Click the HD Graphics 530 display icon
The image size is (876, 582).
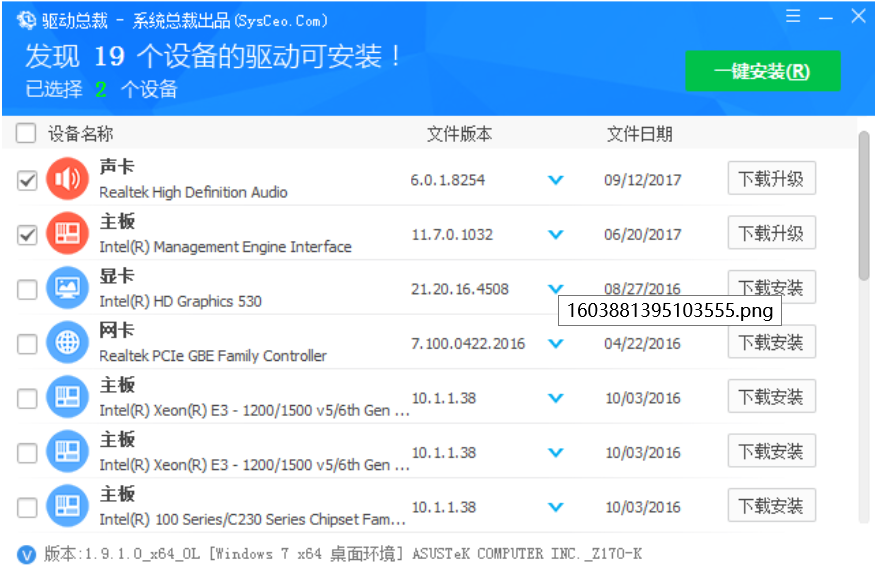[x=68, y=289]
